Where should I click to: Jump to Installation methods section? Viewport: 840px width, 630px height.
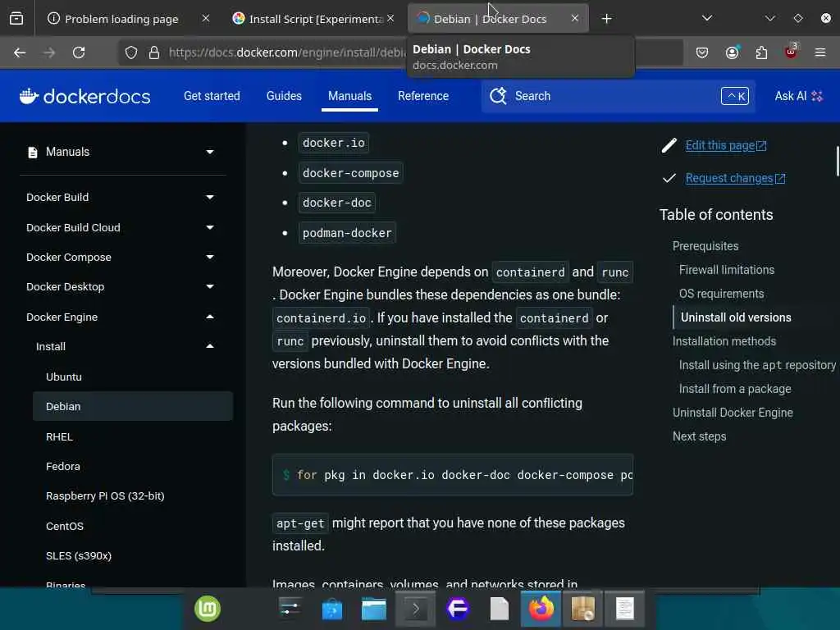724,341
